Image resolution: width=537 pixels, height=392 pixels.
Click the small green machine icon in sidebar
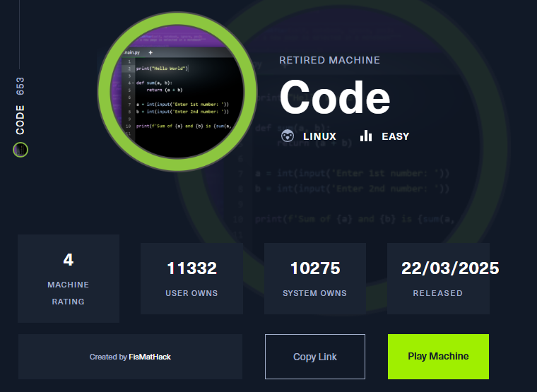[20, 150]
